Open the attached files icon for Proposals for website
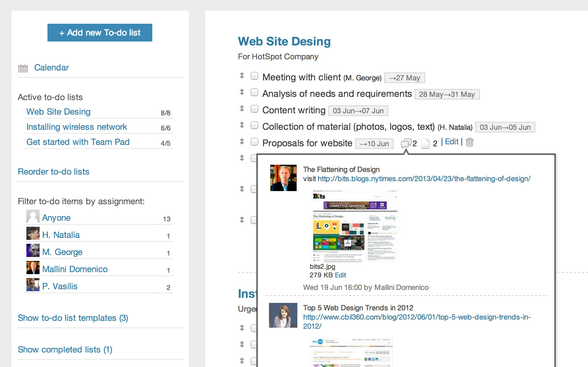588x367 pixels. point(425,143)
